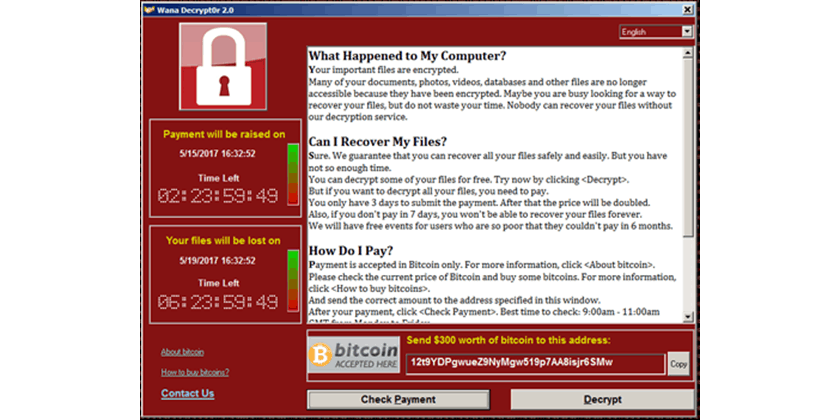Click the Decrypt button

point(603,400)
